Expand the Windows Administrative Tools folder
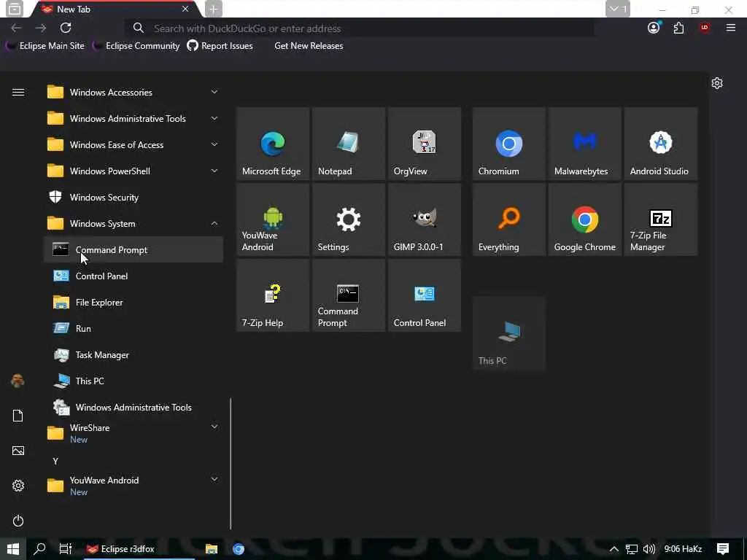 pos(133,119)
